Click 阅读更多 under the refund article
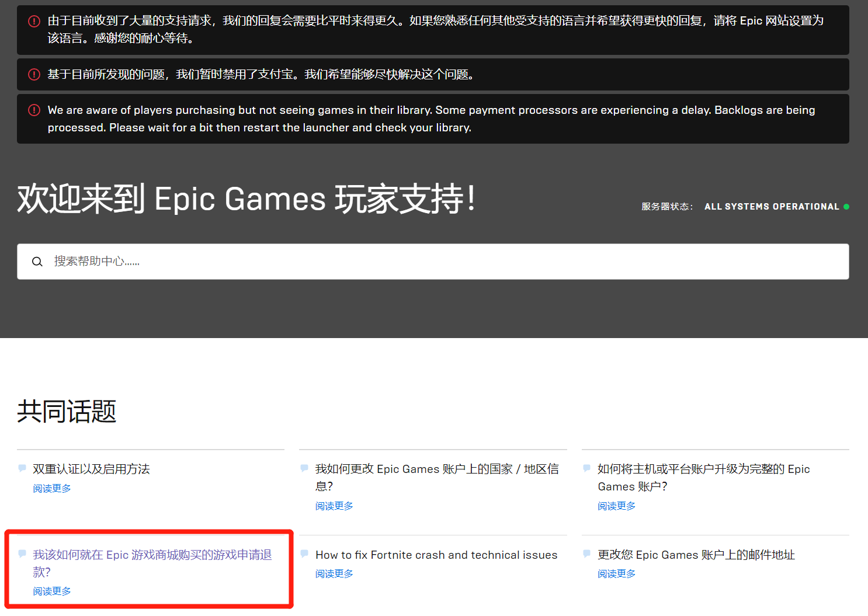868x616 pixels. (52, 591)
